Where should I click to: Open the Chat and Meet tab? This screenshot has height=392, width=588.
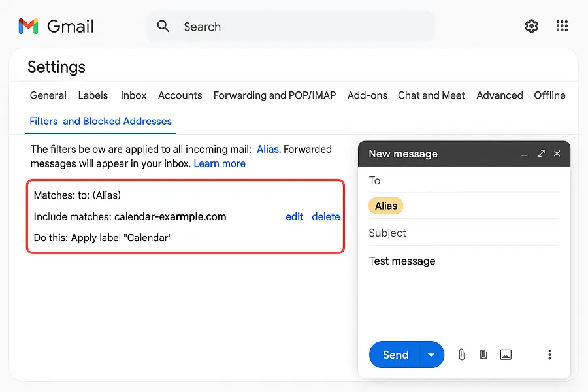(x=431, y=95)
